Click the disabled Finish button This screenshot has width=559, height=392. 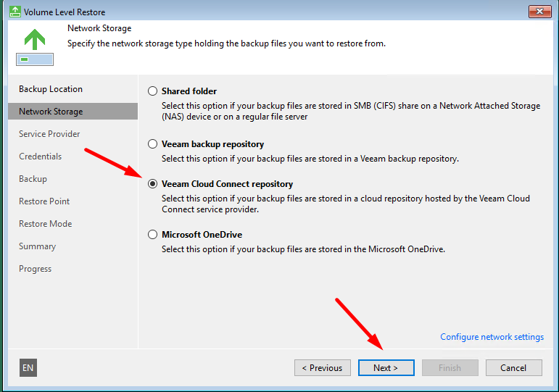450,368
